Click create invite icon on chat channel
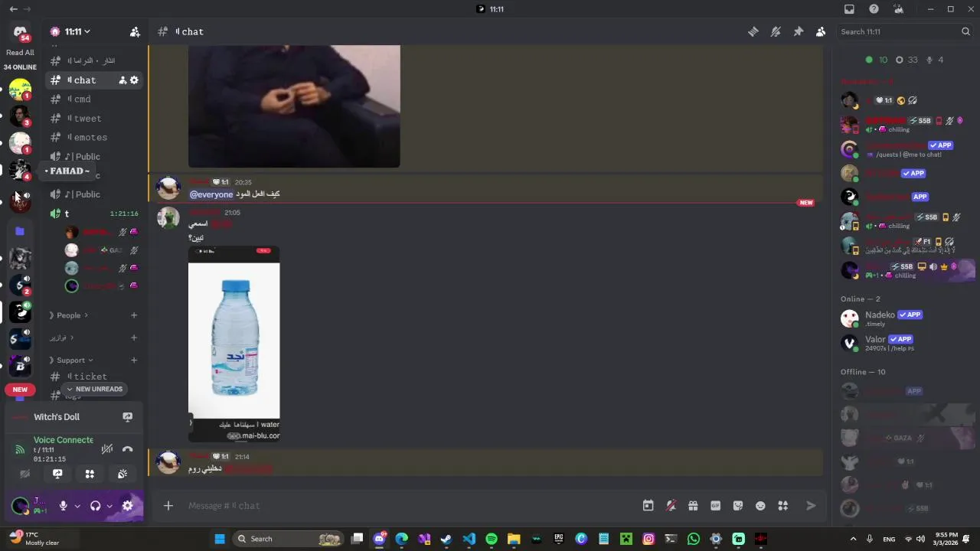Image resolution: width=980 pixels, height=551 pixels. click(x=122, y=80)
